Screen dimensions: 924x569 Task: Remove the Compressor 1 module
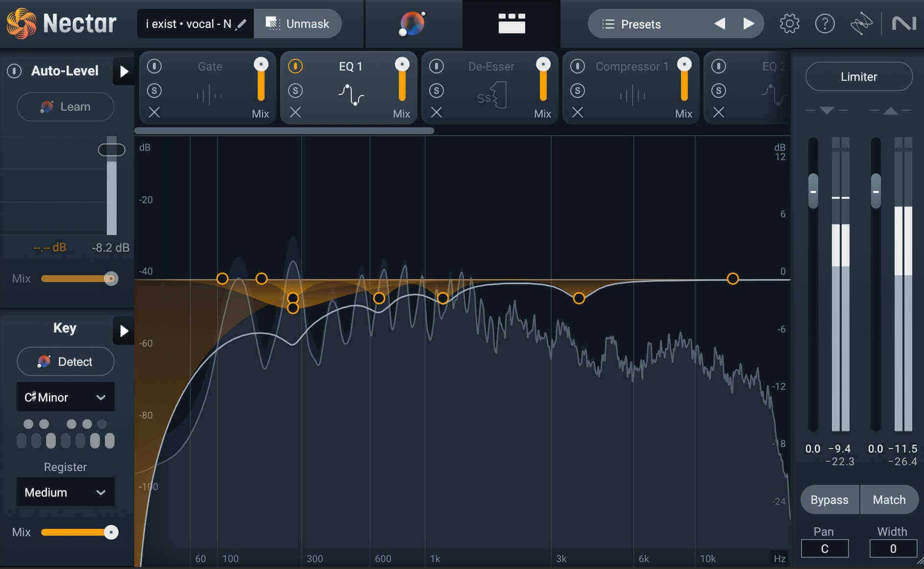coord(578,113)
